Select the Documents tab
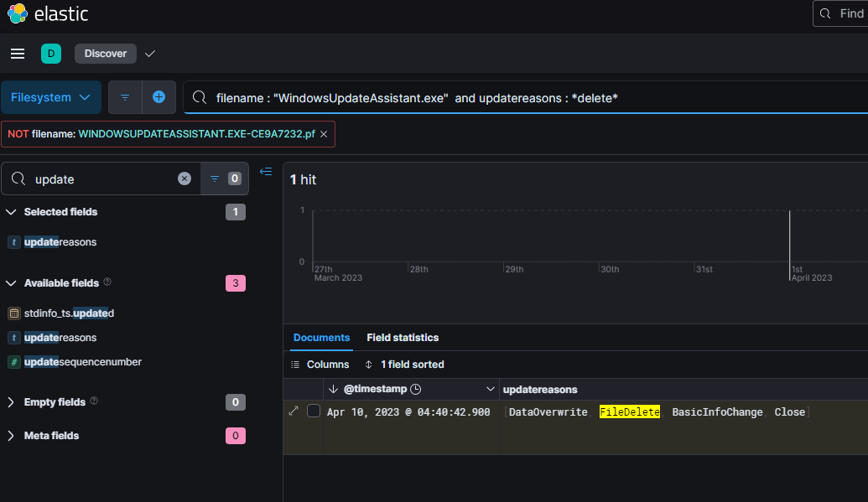Image resolution: width=868 pixels, height=502 pixels. click(x=321, y=338)
